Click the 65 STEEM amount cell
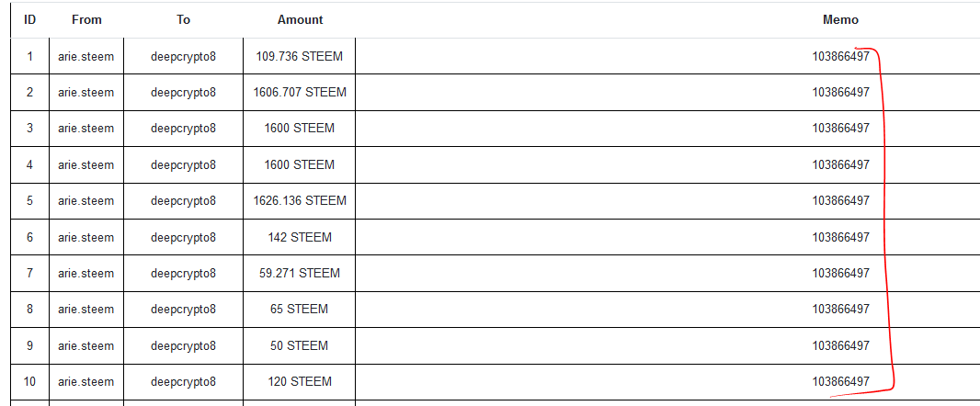 [300, 309]
